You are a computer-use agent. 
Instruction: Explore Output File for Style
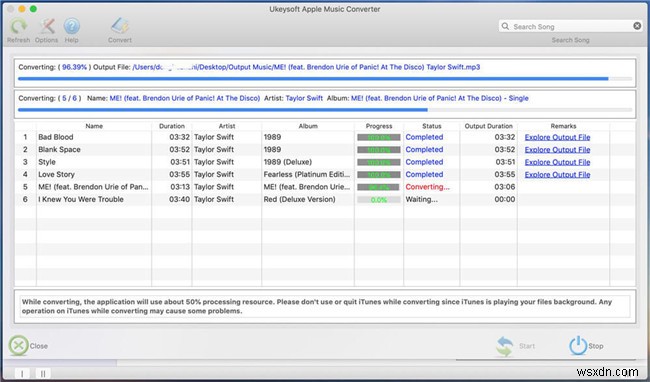click(x=557, y=162)
